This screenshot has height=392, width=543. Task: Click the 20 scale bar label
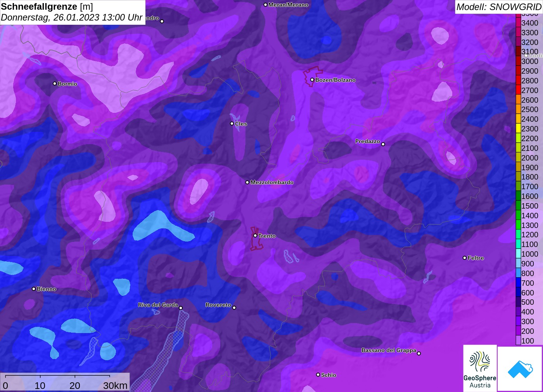pyautogui.click(x=75, y=385)
